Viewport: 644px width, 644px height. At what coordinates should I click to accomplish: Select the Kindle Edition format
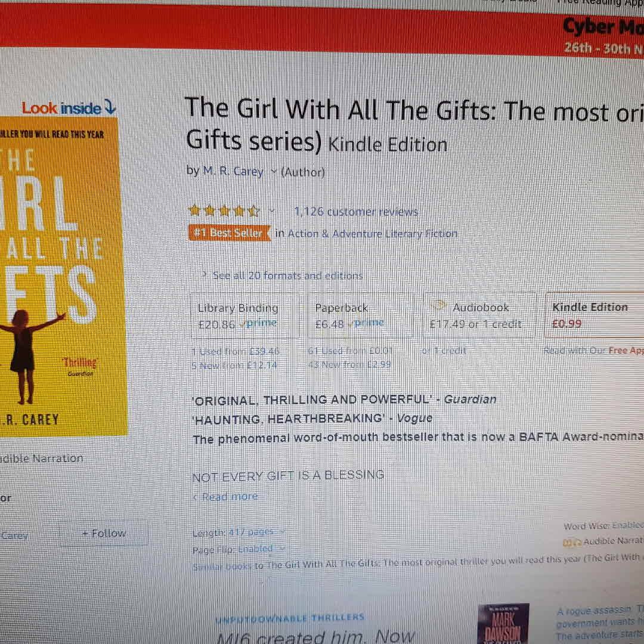point(595,315)
